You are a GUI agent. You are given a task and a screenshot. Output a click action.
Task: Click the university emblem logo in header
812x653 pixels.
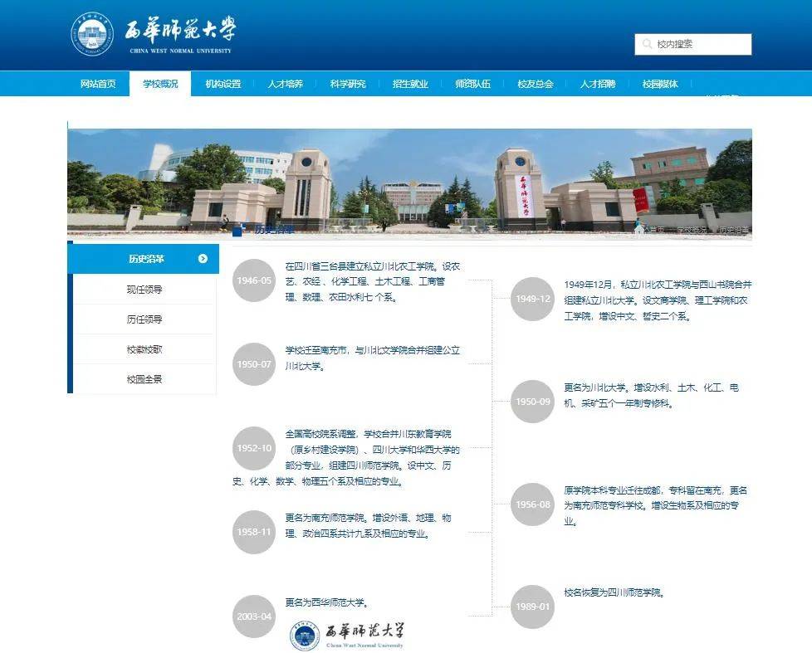pos(91,35)
